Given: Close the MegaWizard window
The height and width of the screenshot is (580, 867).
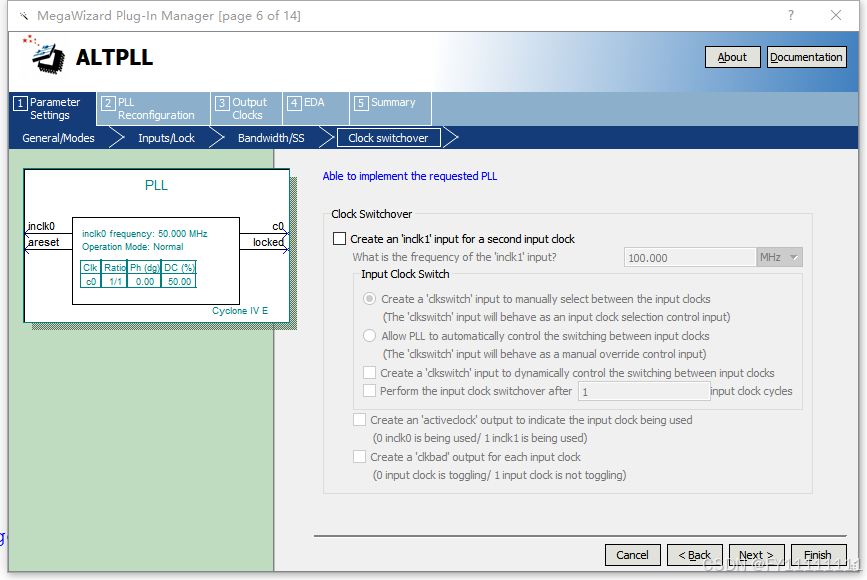Looking at the screenshot, I should tap(836, 15).
